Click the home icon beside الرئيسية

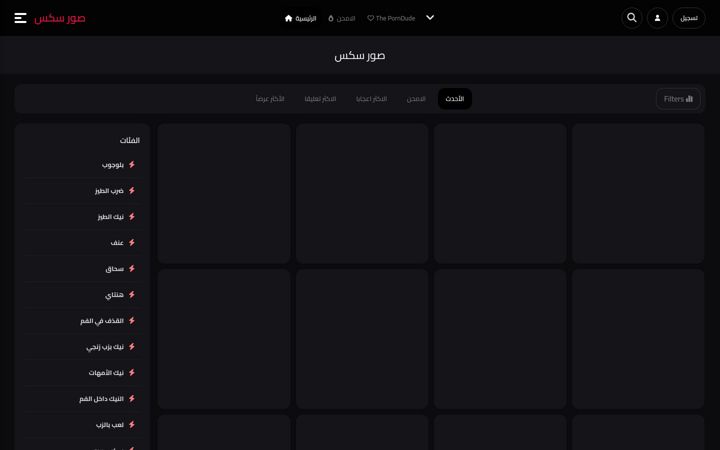click(x=288, y=18)
